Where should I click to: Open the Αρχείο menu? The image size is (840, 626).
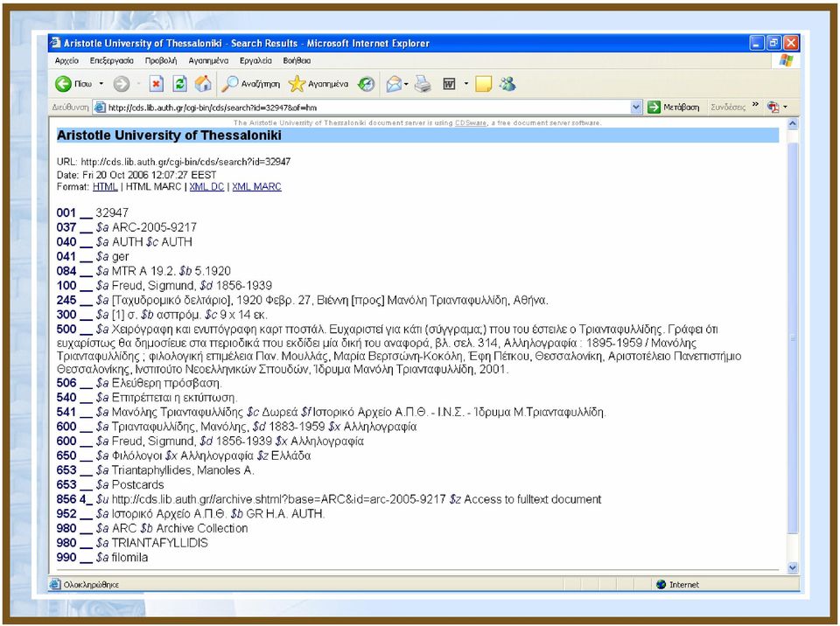pyautogui.click(x=66, y=60)
